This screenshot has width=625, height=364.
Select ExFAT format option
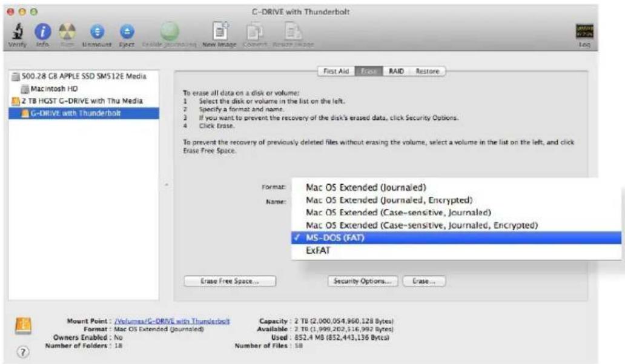click(457, 250)
